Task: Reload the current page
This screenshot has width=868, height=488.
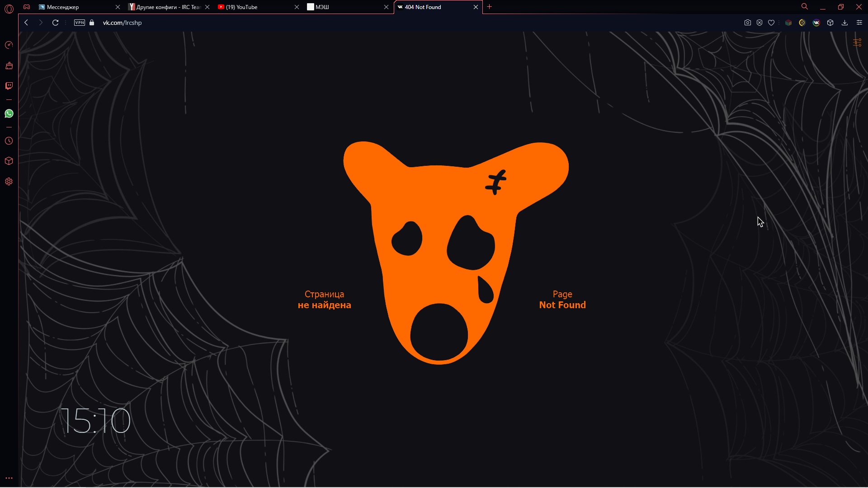Action: [55, 23]
